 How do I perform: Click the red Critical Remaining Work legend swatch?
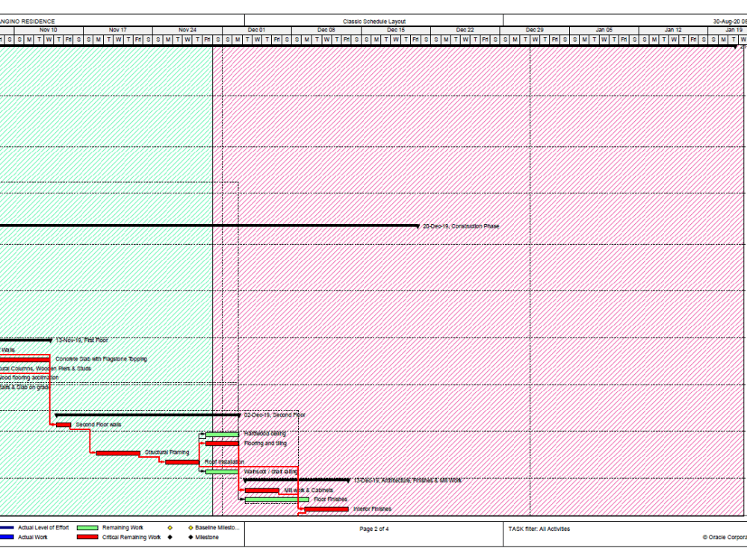click(x=87, y=537)
